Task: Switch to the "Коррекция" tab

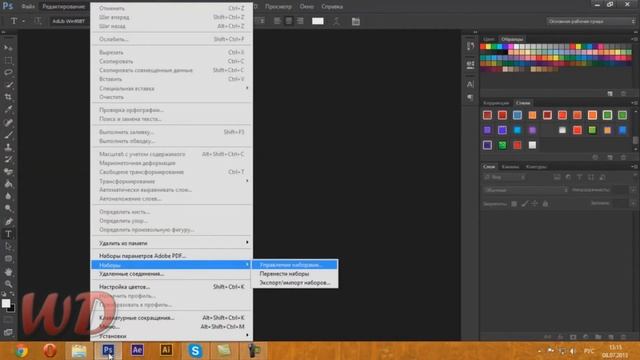Action: click(496, 103)
